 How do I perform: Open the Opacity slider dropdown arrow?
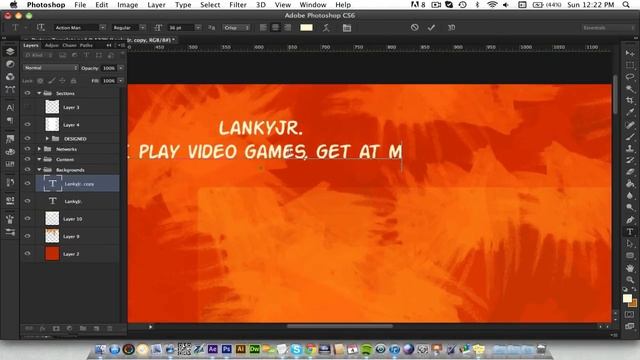coord(121,68)
